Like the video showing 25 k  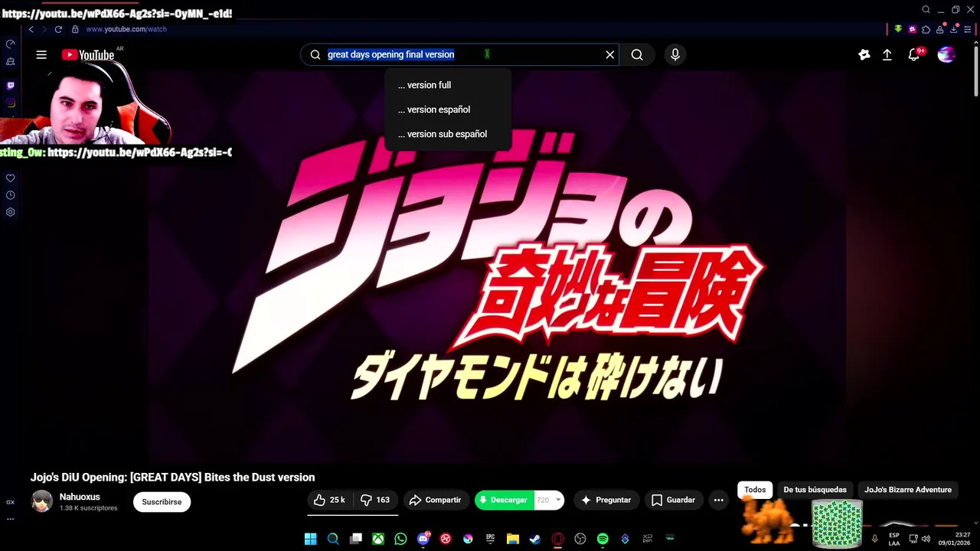[x=329, y=500]
